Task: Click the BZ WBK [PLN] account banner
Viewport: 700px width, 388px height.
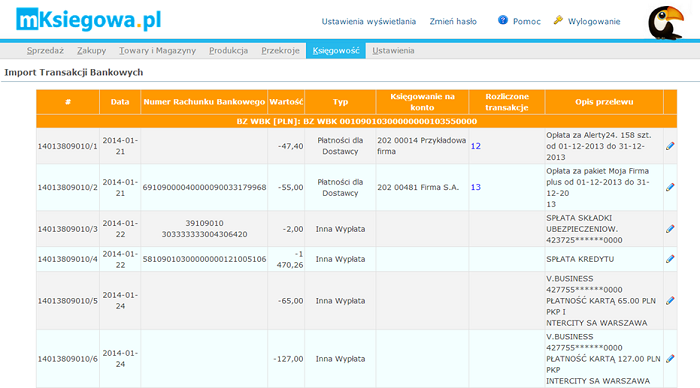Action: pos(357,121)
